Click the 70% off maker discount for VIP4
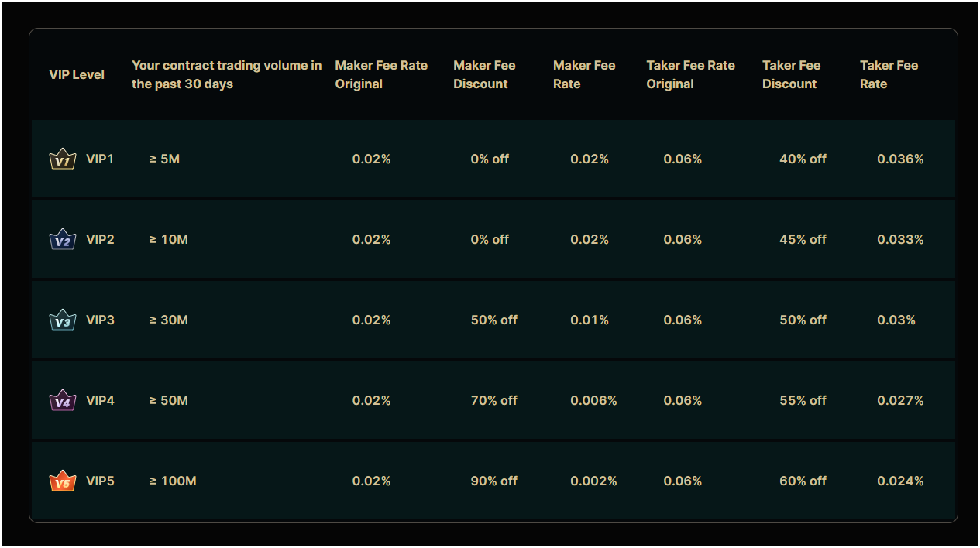The width and height of the screenshot is (980, 548). [494, 400]
